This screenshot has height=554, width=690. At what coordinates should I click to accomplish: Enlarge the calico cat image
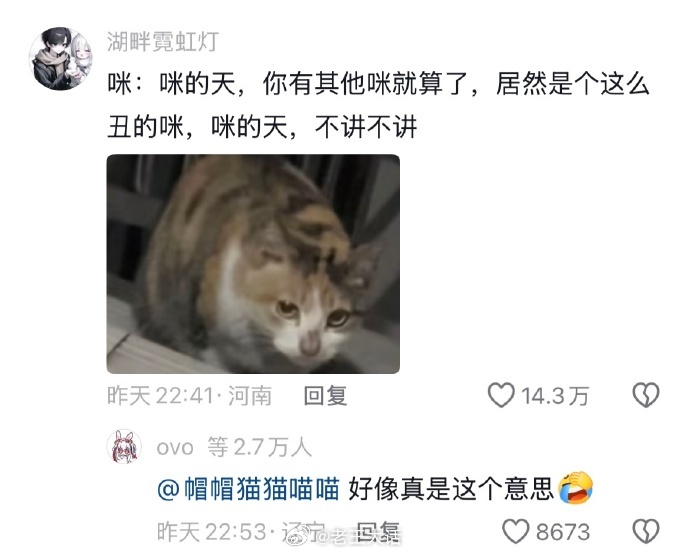click(253, 264)
